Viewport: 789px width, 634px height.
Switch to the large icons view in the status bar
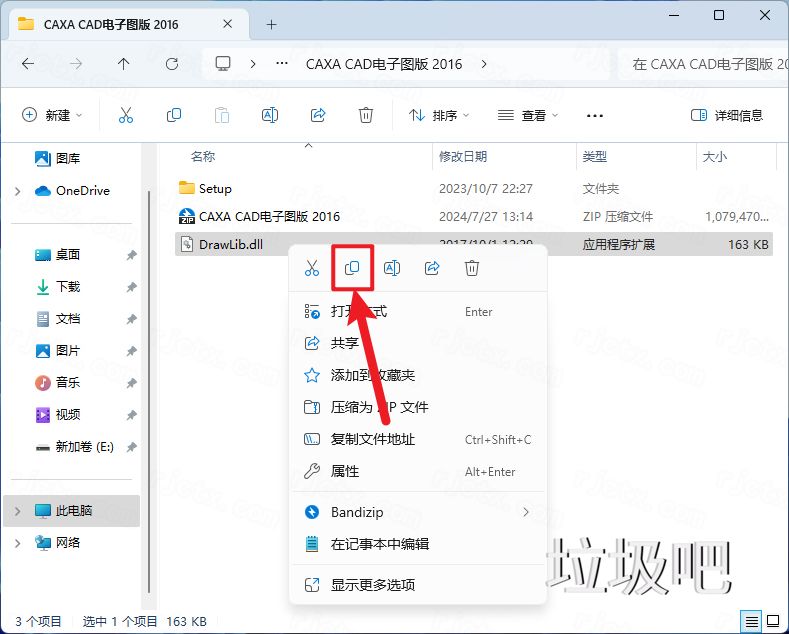[773, 621]
